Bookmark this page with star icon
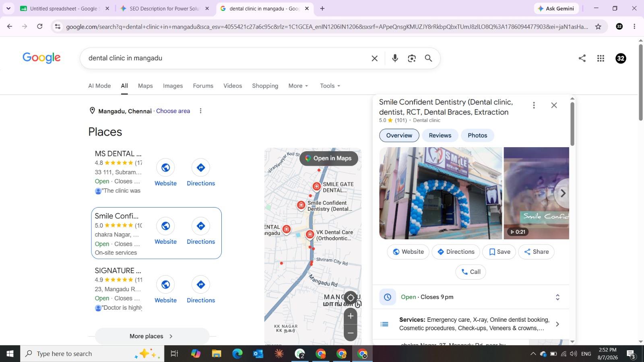The image size is (644, 362). pyautogui.click(x=598, y=27)
